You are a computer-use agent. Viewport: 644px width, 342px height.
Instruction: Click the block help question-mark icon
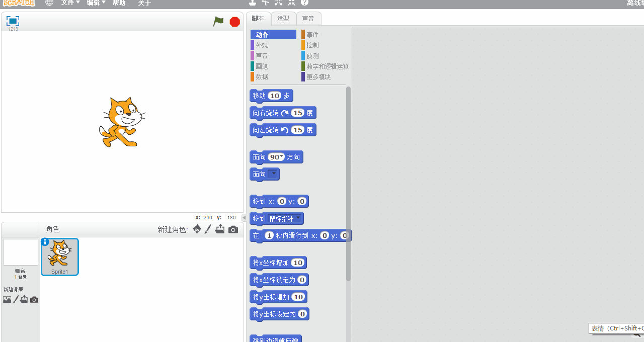[x=305, y=3]
